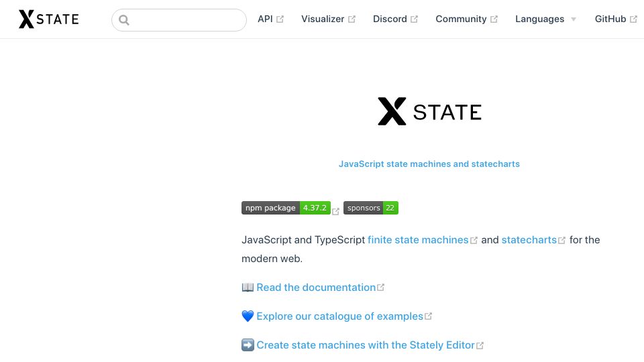Click external-link icon after GitHub
Screen dimensions: 644x362
click(634, 19)
